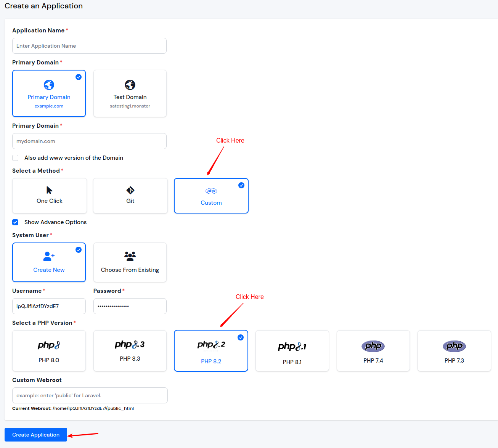Select the PHP 8.3 label
This screenshot has height=448, width=498.
point(130,359)
